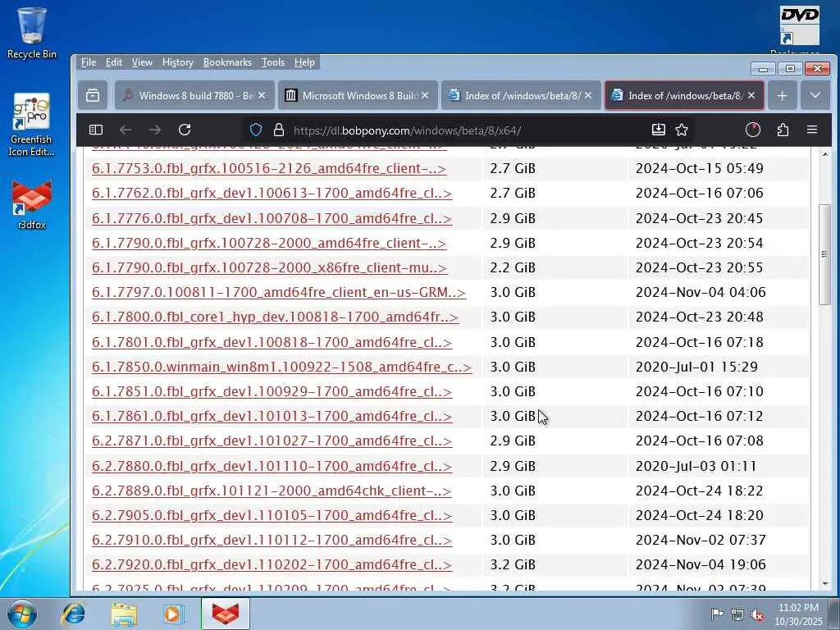This screenshot has width=840, height=630.
Task: Switch to third tab Index of /windows/beta/8/
Action: point(521,95)
